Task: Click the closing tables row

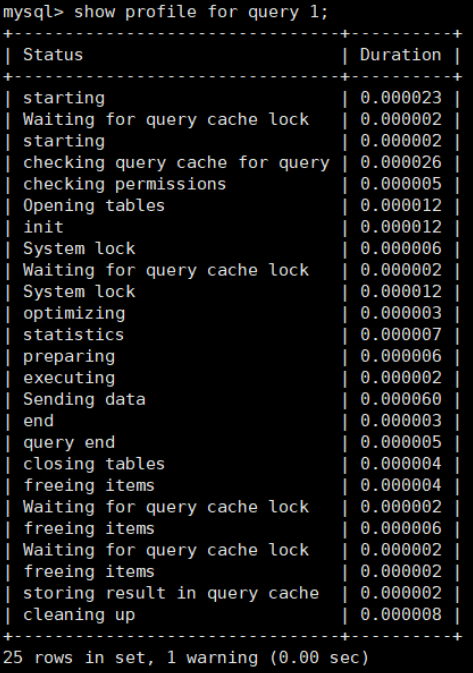Action: tap(232, 464)
